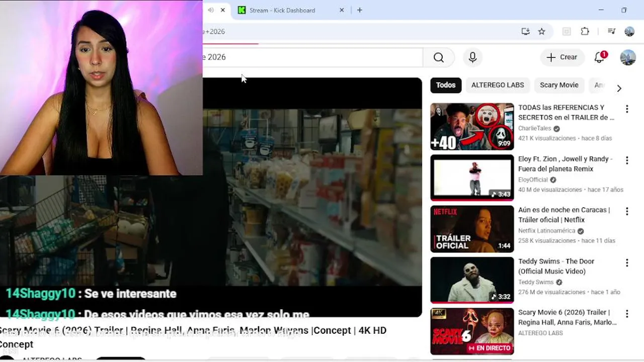The width and height of the screenshot is (644, 362).
Task: Click the install app icon in address bar
Action: (525, 31)
